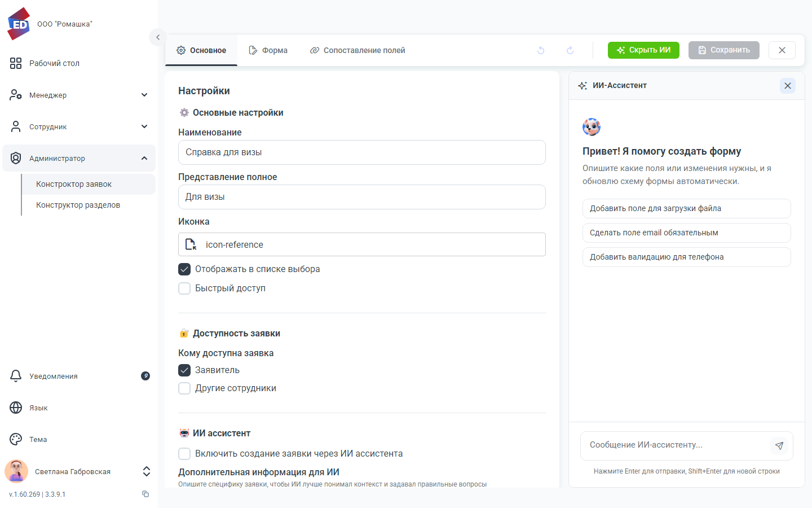This screenshot has height=508, width=812.
Task: Click the Доступность заявки lock icon
Action: point(184,333)
